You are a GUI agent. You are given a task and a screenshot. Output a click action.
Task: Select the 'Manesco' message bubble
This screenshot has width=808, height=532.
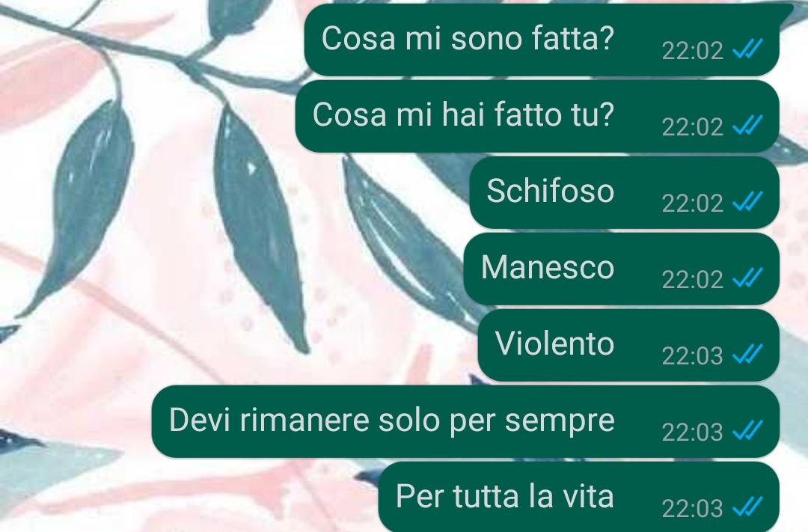(621, 269)
